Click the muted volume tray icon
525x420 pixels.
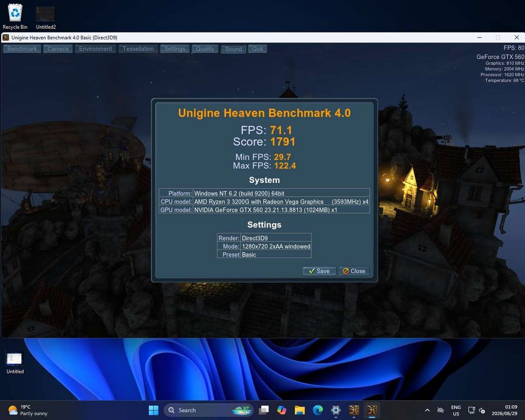tap(482, 410)
